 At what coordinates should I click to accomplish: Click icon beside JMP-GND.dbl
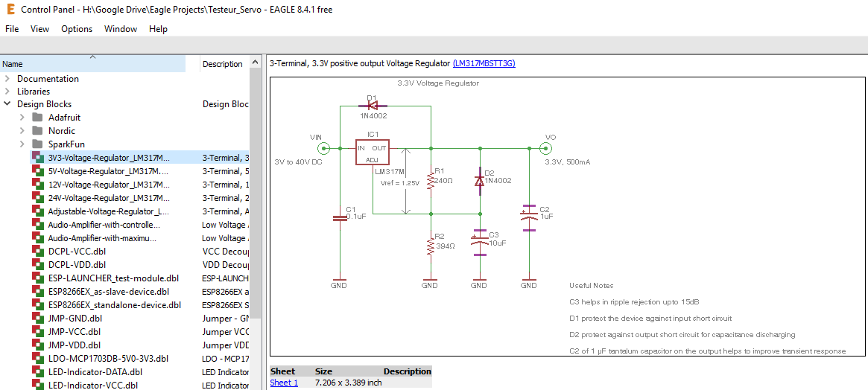pos(38,318)
